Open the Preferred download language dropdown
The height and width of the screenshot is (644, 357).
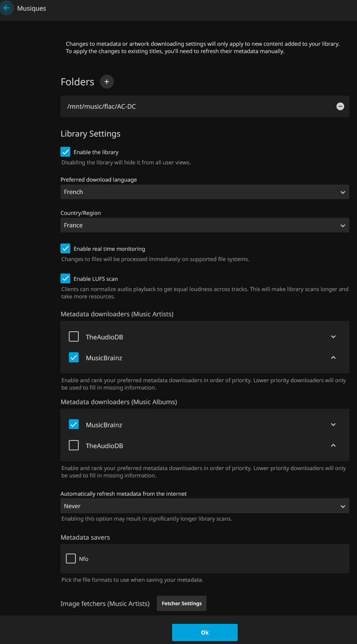coord(204,192)
